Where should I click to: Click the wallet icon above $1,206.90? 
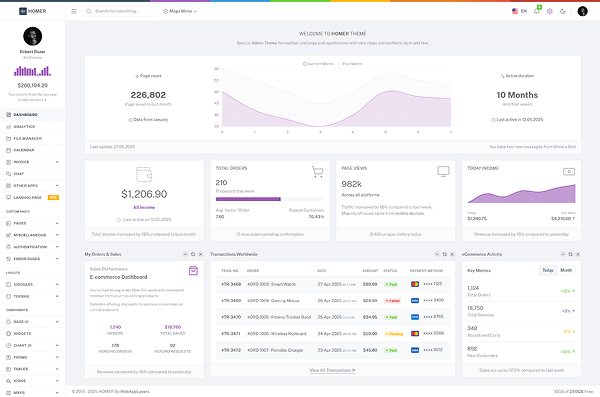(x=144, y=174)
